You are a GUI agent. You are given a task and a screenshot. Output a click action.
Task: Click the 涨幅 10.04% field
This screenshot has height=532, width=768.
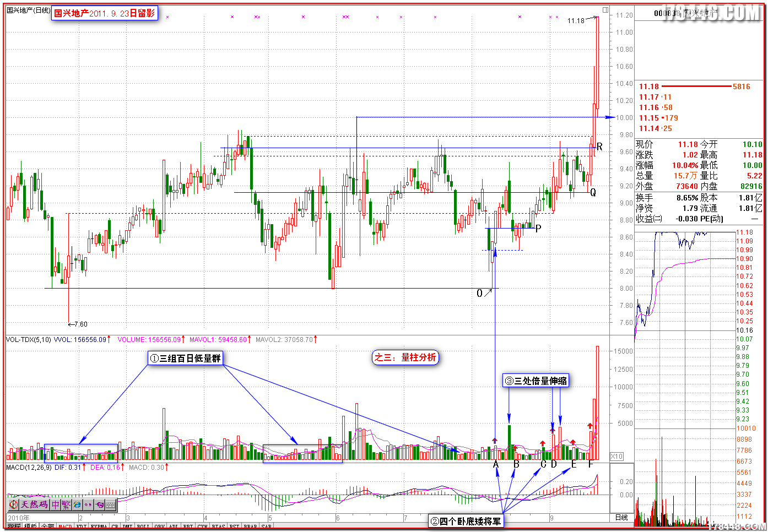tap(667, 165)
